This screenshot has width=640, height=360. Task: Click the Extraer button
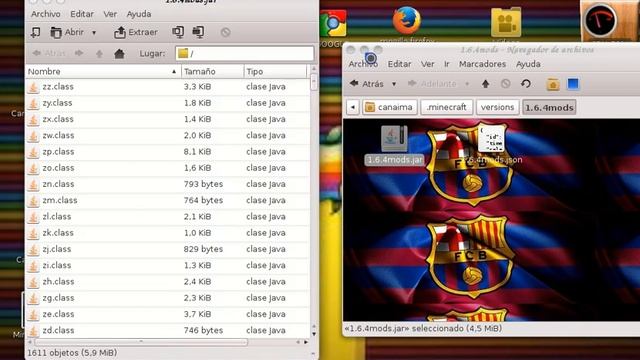[136, 32]
